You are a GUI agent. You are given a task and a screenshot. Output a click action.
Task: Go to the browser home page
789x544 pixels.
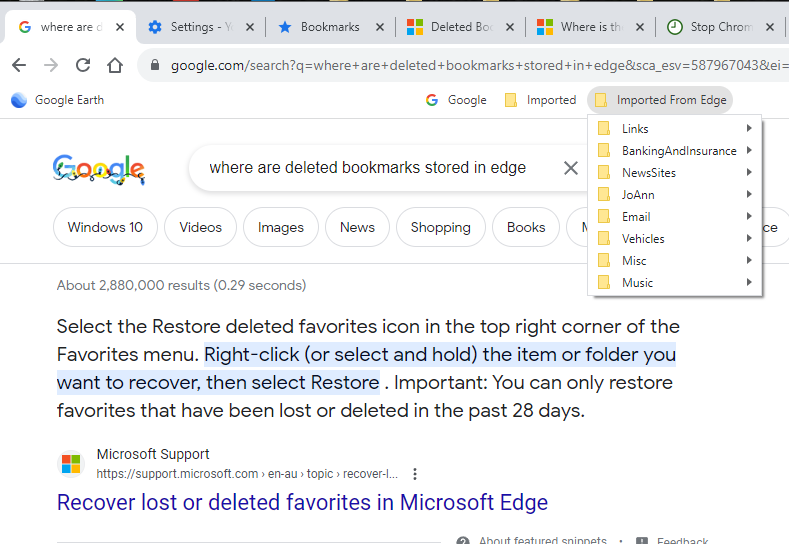click(x=115, y=65)
